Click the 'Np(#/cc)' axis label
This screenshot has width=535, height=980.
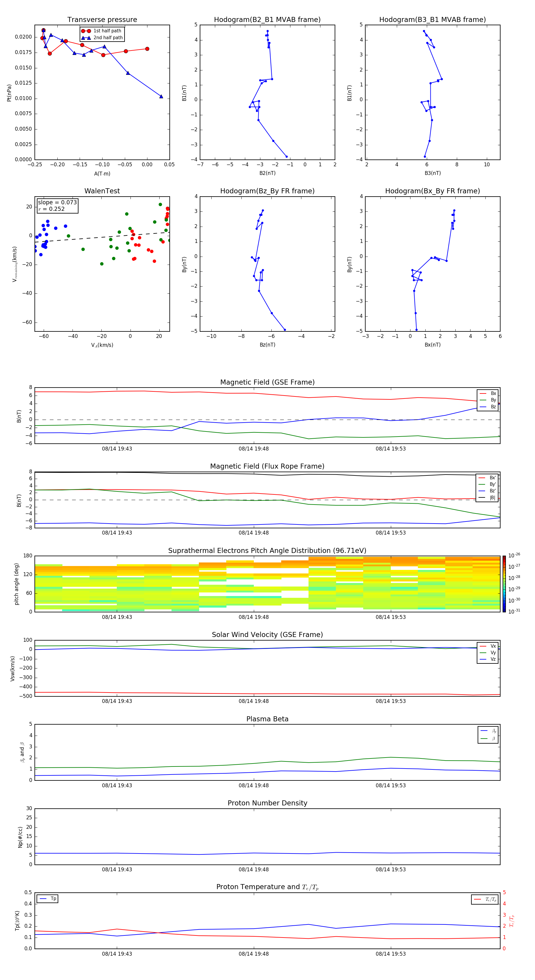click(x=20, y=837)
